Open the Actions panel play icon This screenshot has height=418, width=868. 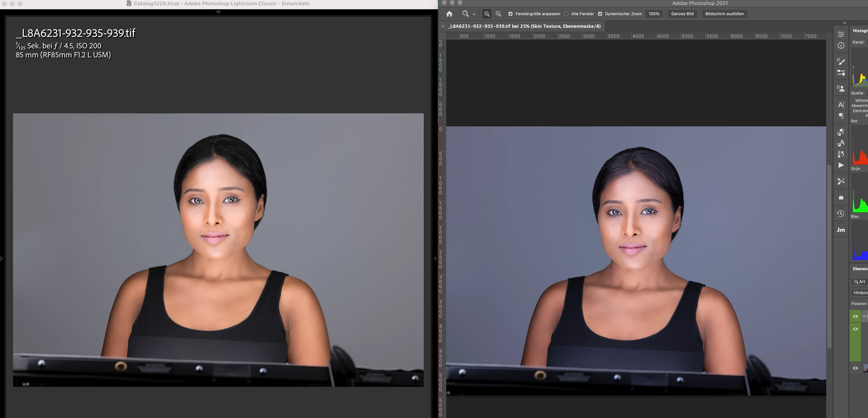[841, 165]
